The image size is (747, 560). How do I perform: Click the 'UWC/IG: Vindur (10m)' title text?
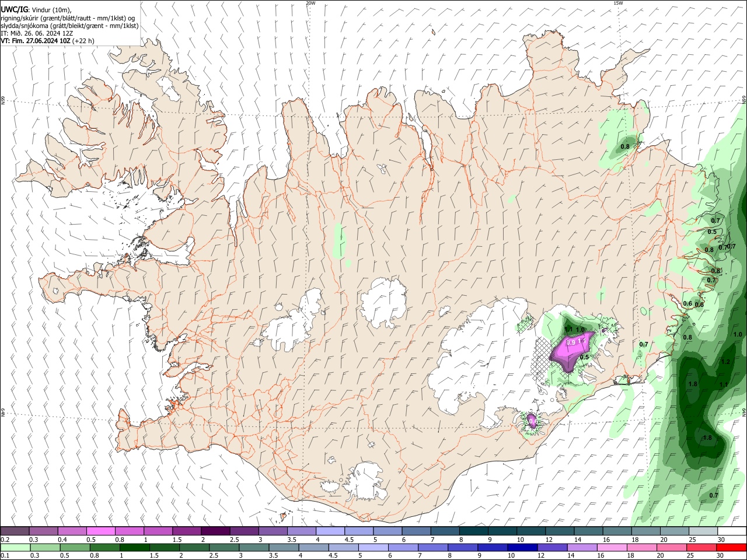pos(36,10)
